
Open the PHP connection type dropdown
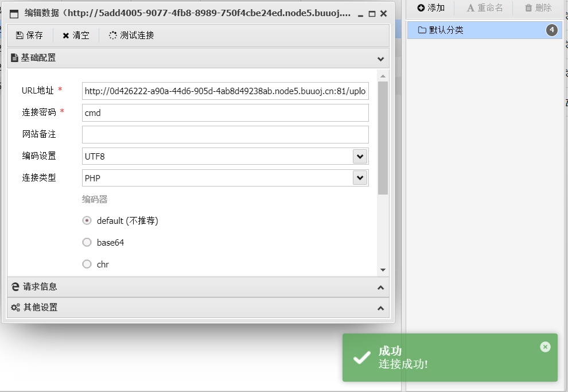pyautogui.click(x=360, y=178)
